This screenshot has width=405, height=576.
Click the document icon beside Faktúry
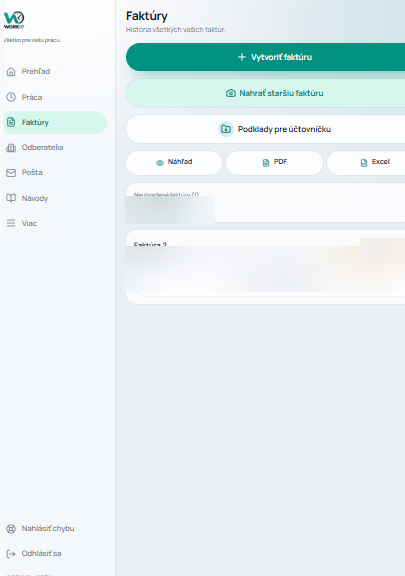pyautogui.click(x=11, y=122)
